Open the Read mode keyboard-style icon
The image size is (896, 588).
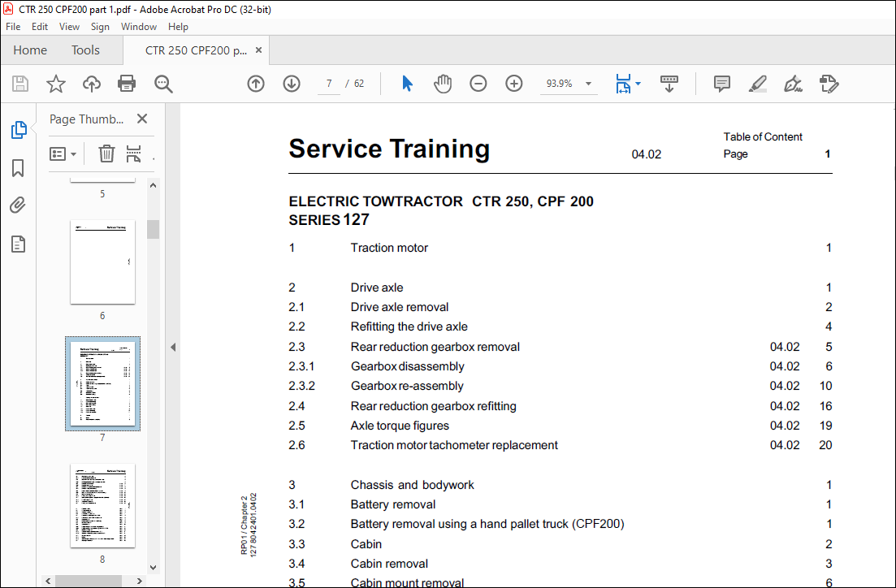coord(669,84)
